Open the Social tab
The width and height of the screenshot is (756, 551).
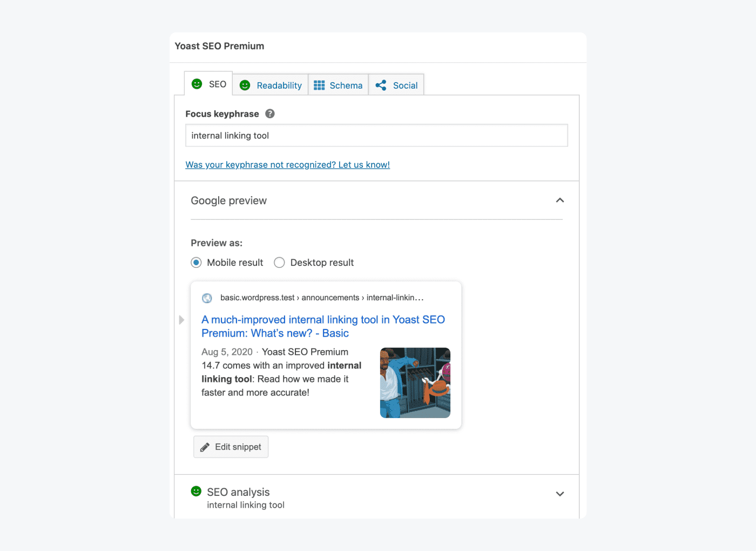click(406, 85)
